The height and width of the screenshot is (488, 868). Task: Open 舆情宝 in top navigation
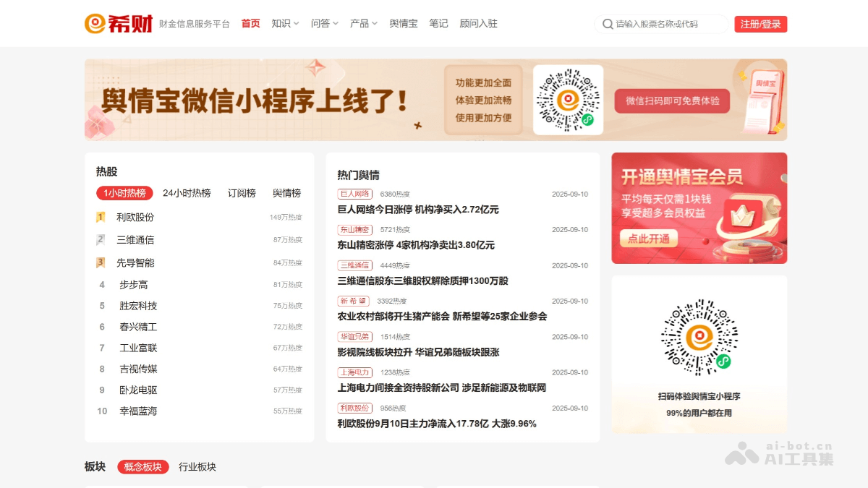point(403,23)
